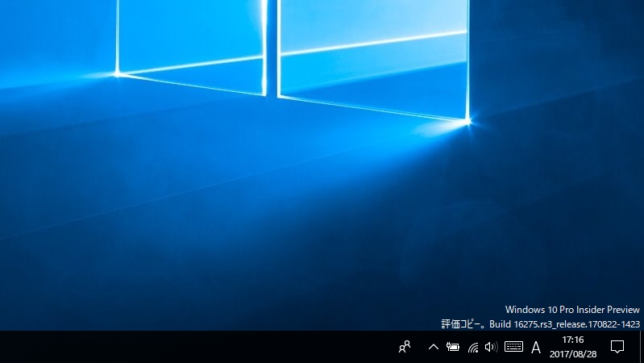Click the Show desktop sliver at taskbar edge

click(642, 347)
